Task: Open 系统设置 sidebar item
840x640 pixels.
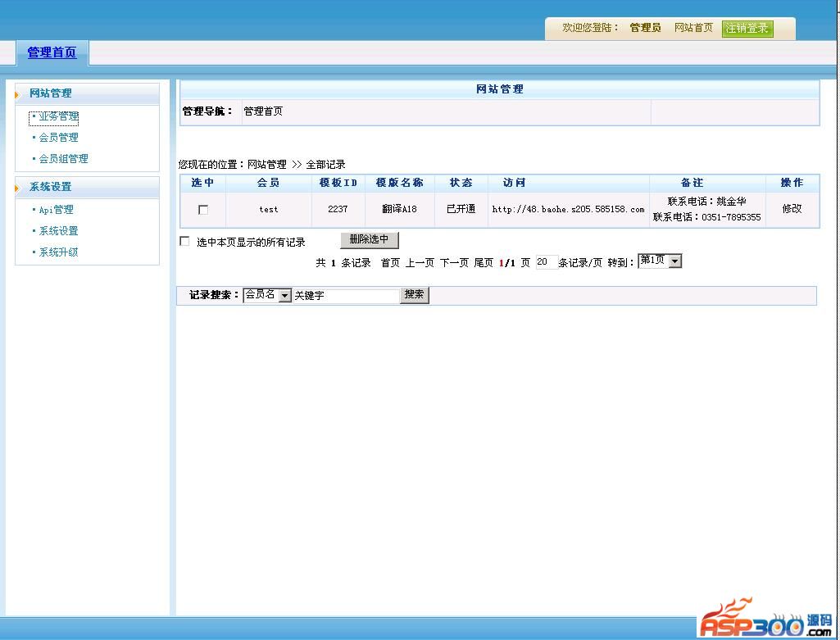Action: (58, 231)
